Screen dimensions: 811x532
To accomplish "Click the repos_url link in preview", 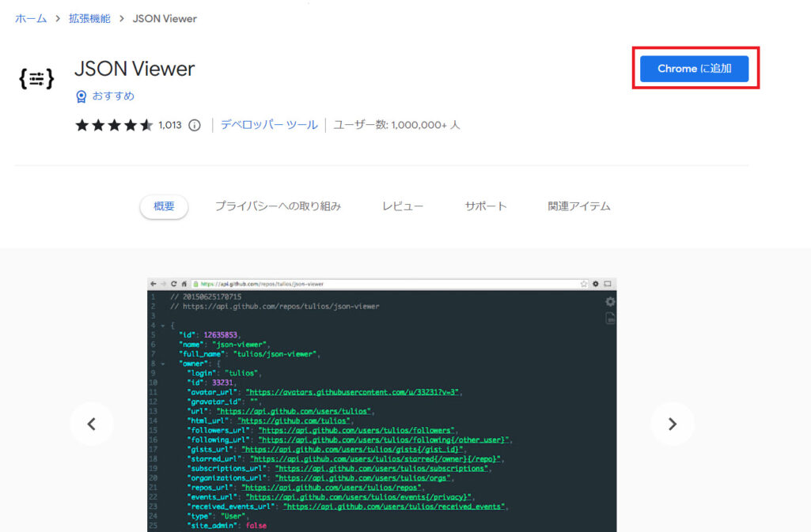I will coord(332,487).
